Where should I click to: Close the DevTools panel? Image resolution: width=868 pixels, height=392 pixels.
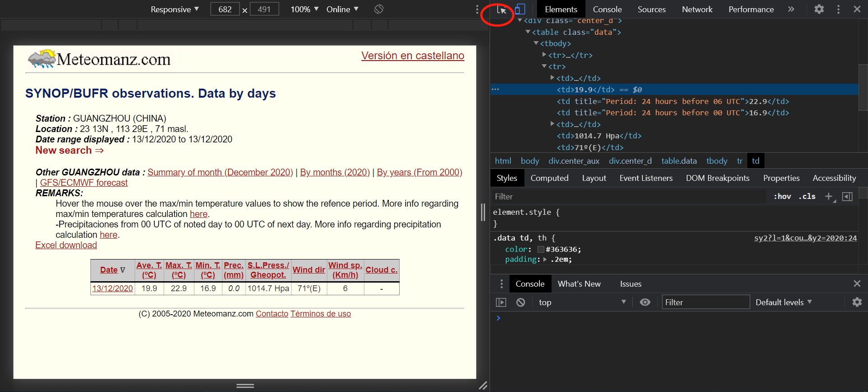tap(857, 9)
